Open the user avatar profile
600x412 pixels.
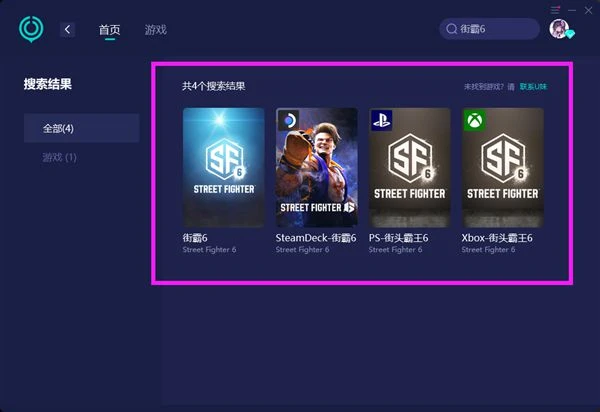coord(559,29)
